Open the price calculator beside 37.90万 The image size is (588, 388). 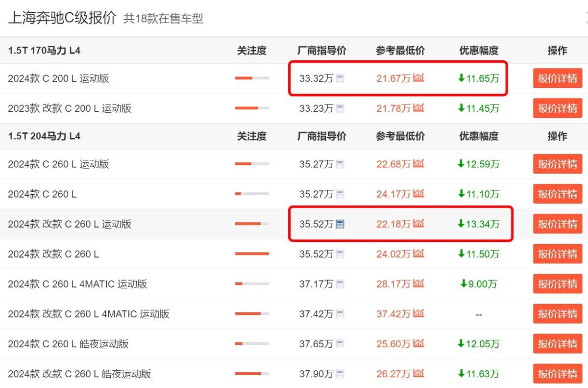[340, 374]
